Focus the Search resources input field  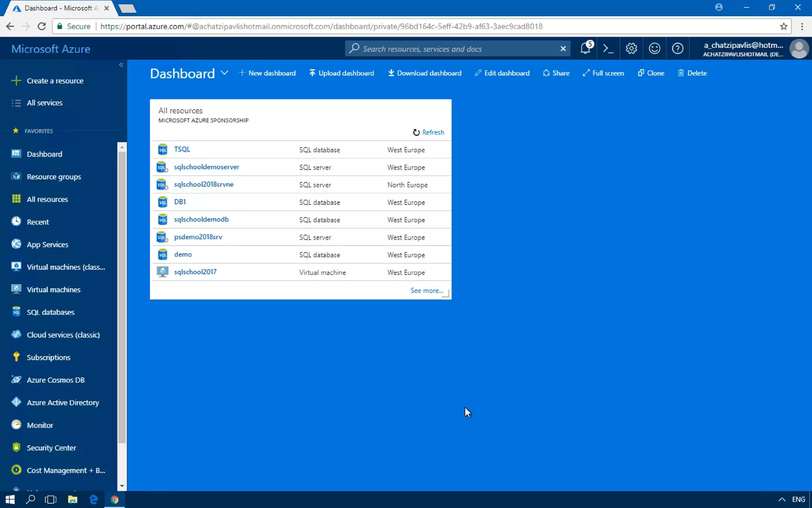[x=456, y=49]
